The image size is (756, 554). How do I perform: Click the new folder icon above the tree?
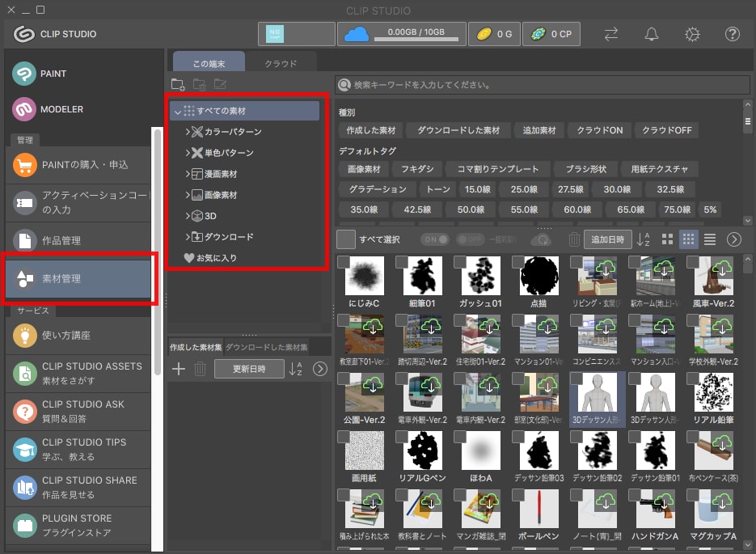pos(178,84)
